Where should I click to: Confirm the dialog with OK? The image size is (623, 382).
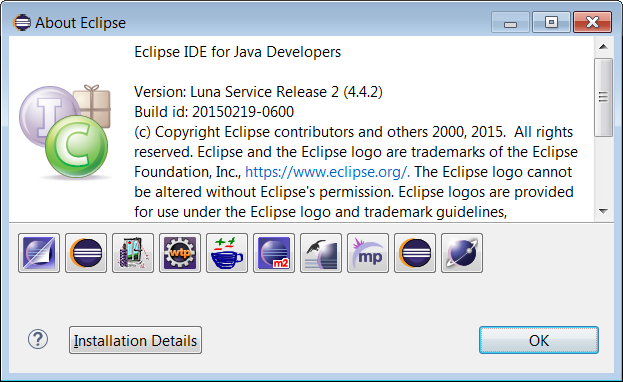539,340
